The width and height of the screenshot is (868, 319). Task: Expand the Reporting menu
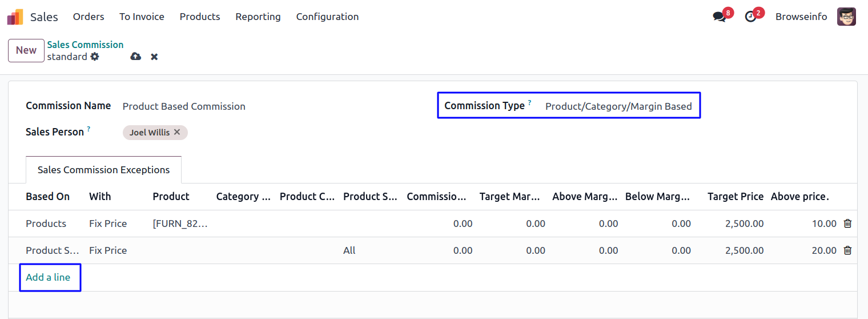point(258,17)
